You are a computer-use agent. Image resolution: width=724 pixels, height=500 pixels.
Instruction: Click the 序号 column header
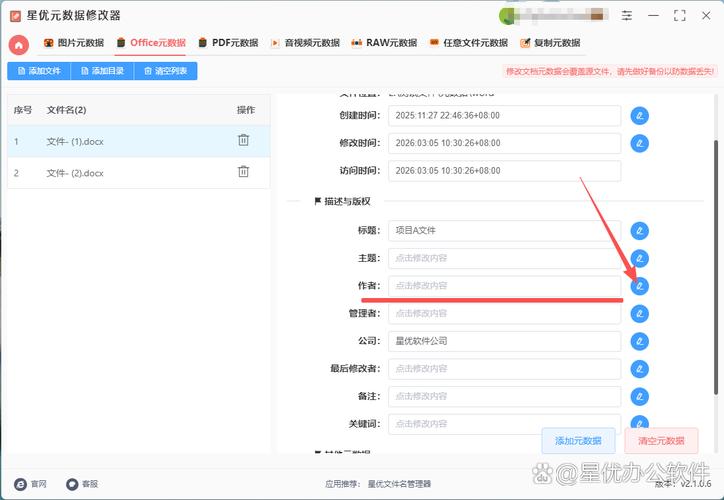[x=23, y=110]
